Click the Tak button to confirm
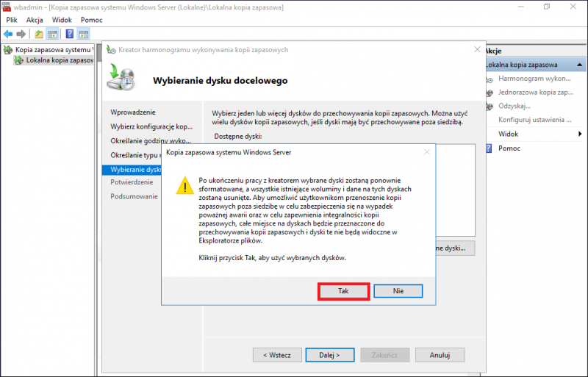Screen dimensions: 588x377 click(x=343, y=291)
